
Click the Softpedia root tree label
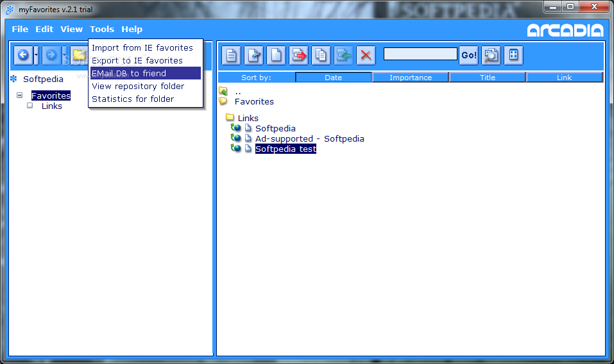point(43,79)
